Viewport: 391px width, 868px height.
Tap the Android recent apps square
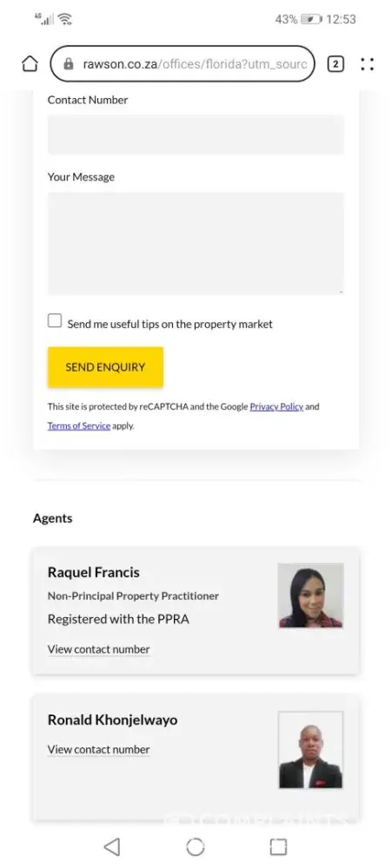coord(278,846)
